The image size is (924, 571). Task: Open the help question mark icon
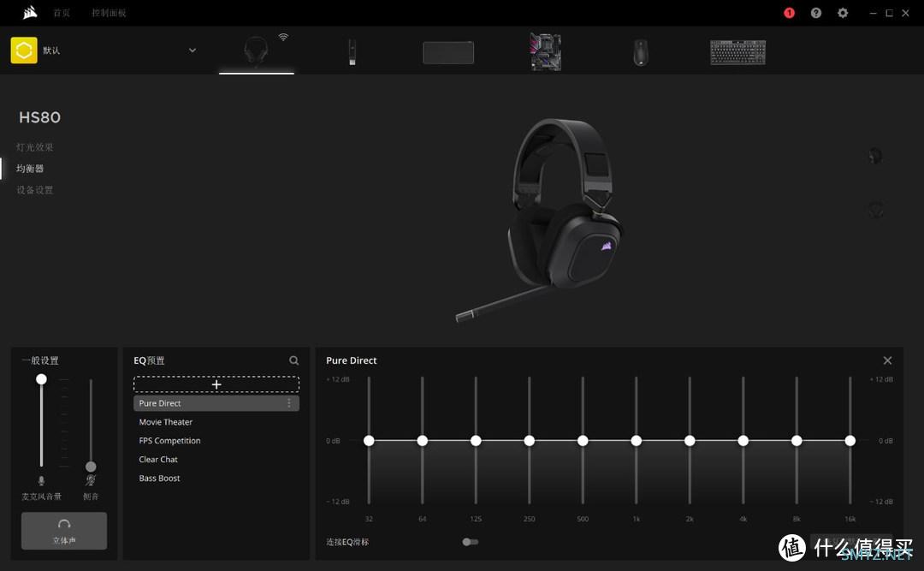(x=815, y=13)
